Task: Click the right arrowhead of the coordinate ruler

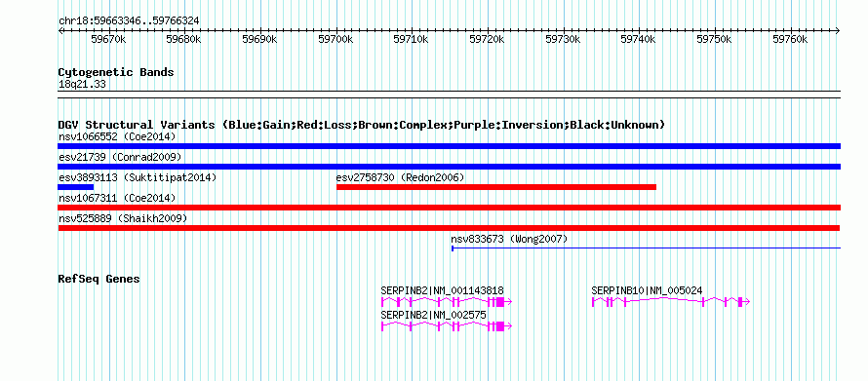Action: (838, 30)
